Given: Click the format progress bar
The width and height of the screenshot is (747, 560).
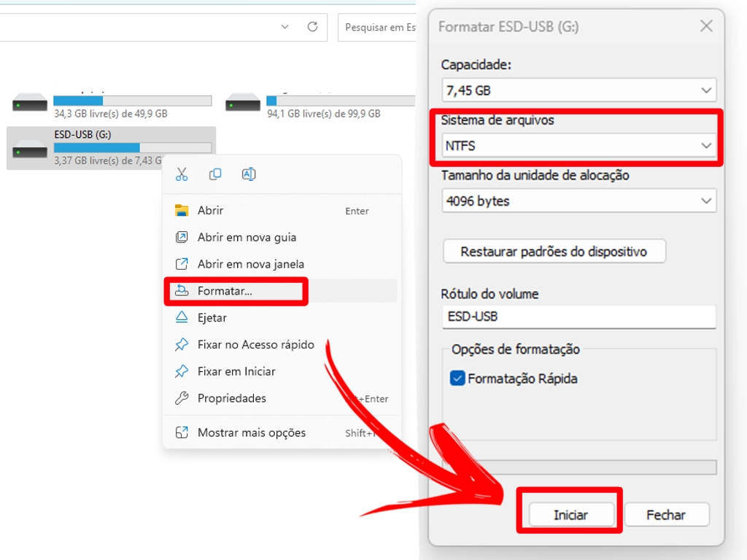Looking at the screenshot, I should tap(578, 467).
